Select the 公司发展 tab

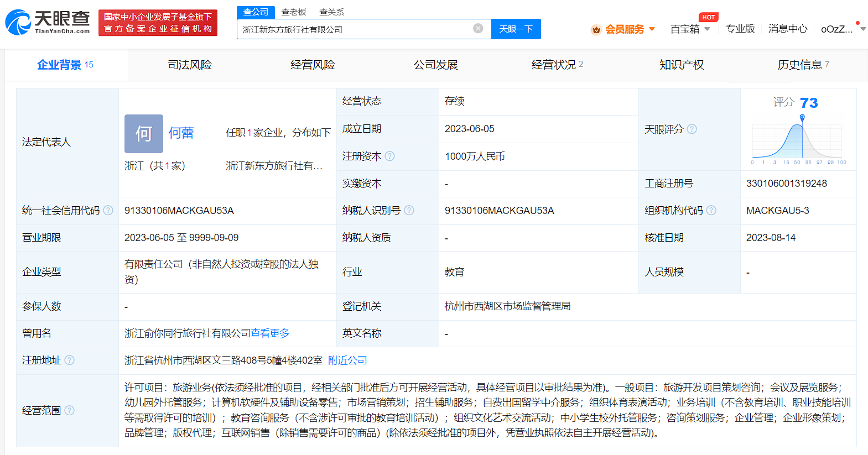coord(436,65)
